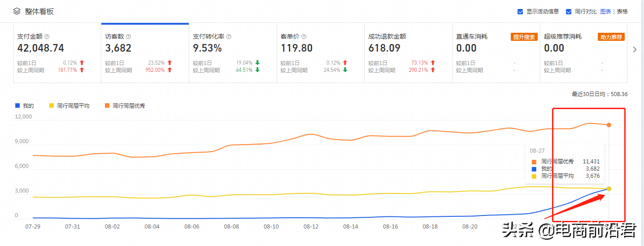Toggle 我的 legend blue swatch
The width and height of the screenshot is (644, 246).
click(17, 105)
